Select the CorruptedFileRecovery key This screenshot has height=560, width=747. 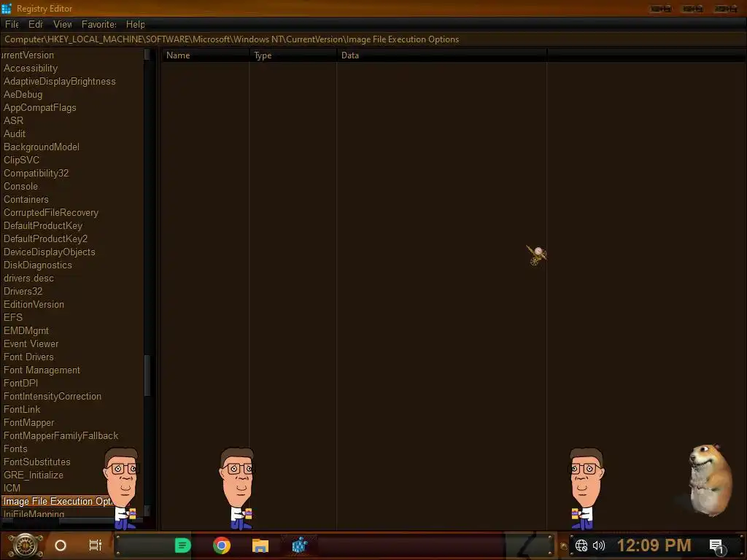point(51,212)
